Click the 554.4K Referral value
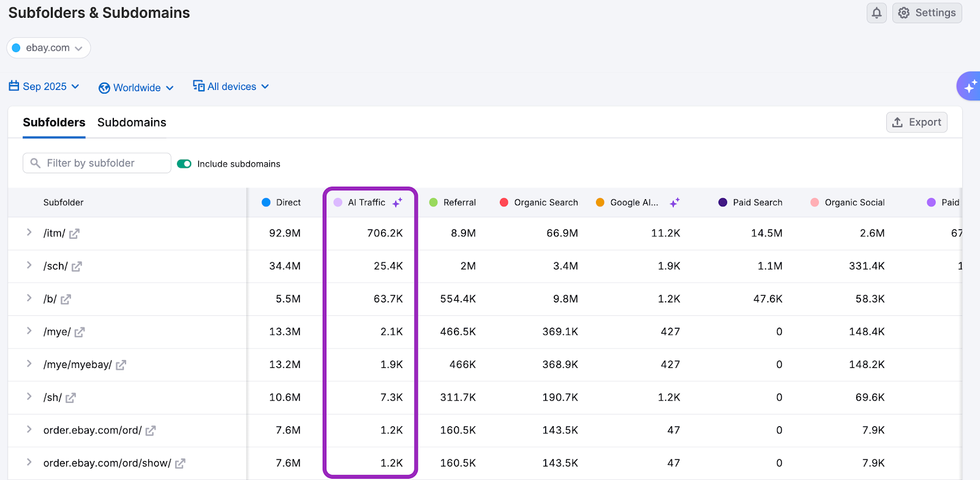The height and width of the screenshot is (480, 980). click(x=458, y=299)
